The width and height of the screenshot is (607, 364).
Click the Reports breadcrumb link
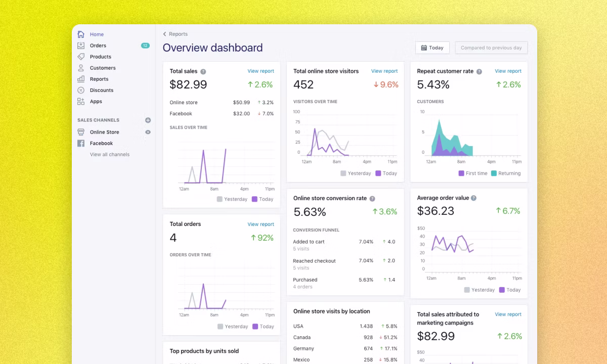[178, 34]
